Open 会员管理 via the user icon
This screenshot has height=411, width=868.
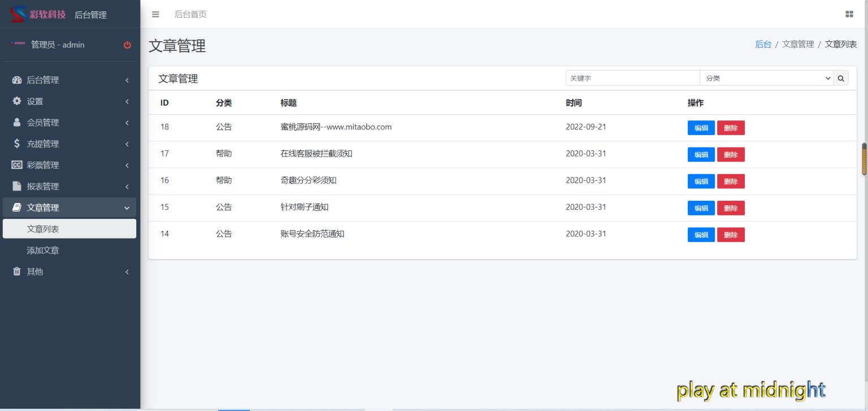tap(16, 122)
